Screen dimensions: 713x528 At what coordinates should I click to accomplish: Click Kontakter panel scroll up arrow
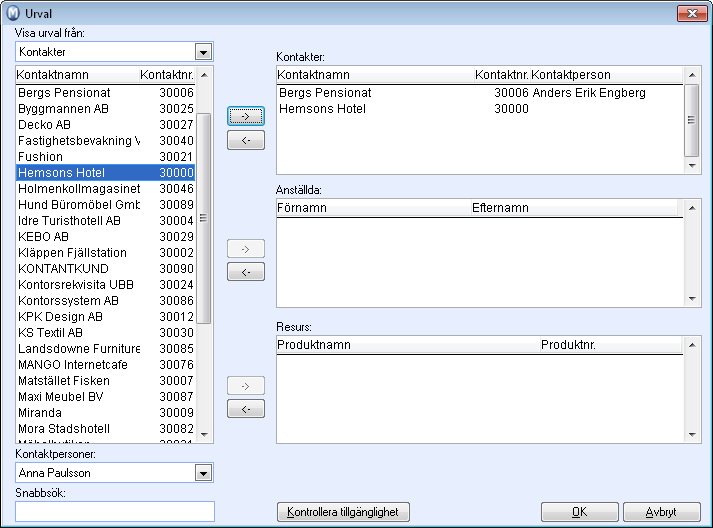tap(692, 75)
